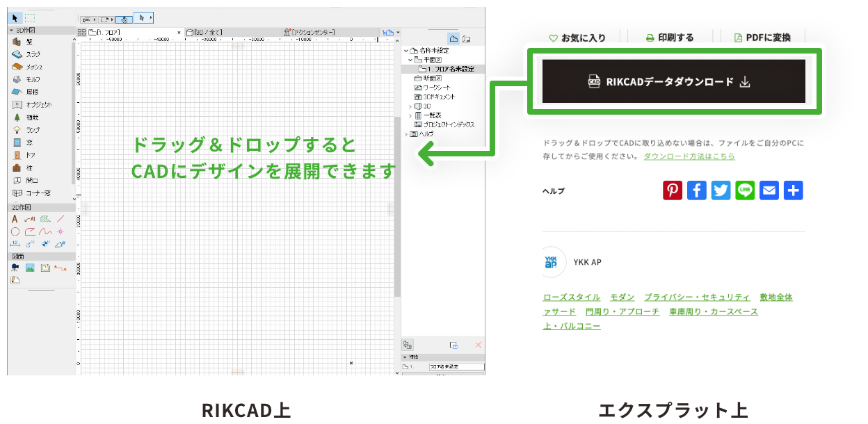The image size is (868, 424).
Task: Click the お気に入り favorite button
Action: (577, 38)
